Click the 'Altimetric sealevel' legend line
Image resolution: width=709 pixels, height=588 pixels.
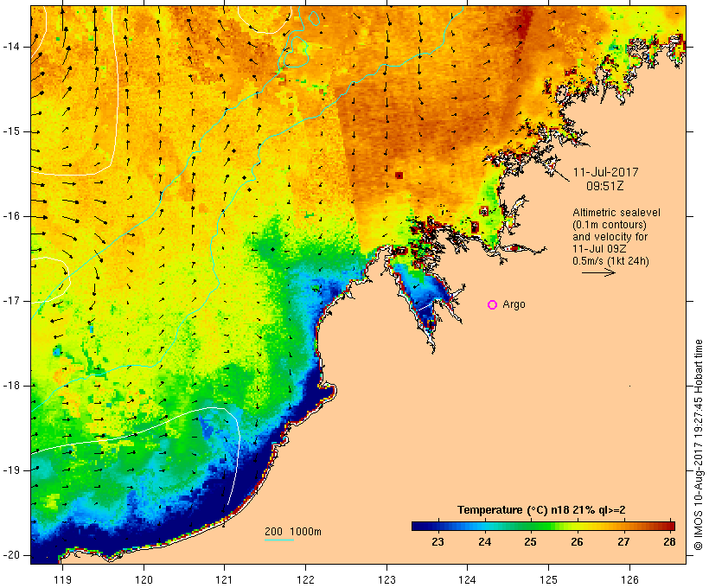point(616,213)
